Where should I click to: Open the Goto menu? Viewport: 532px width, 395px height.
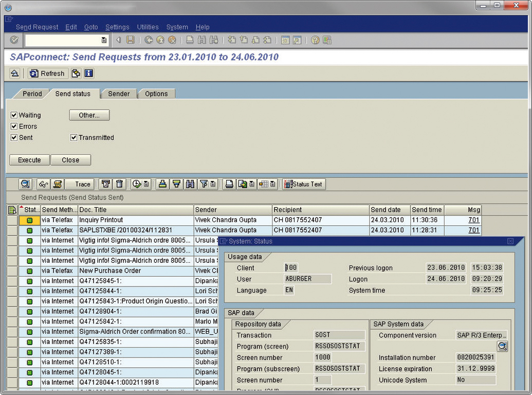(91, 27)
